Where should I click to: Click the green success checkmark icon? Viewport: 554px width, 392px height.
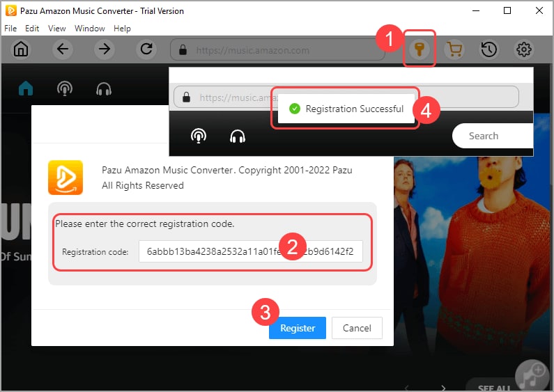(294, 109)
